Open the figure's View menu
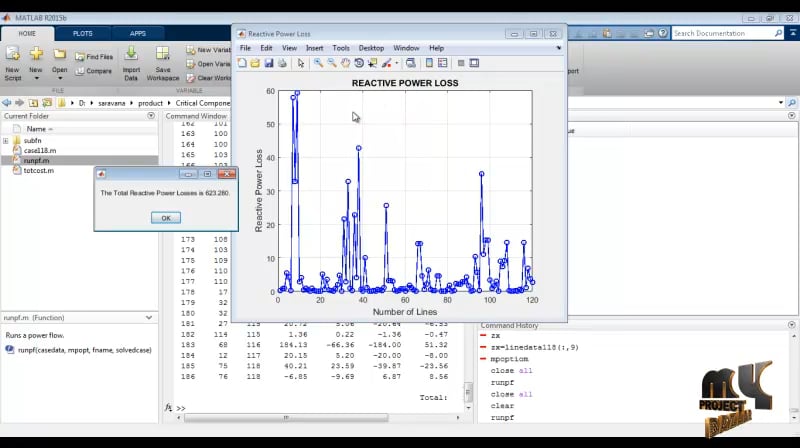800x448 pixels. click(289, 48)
